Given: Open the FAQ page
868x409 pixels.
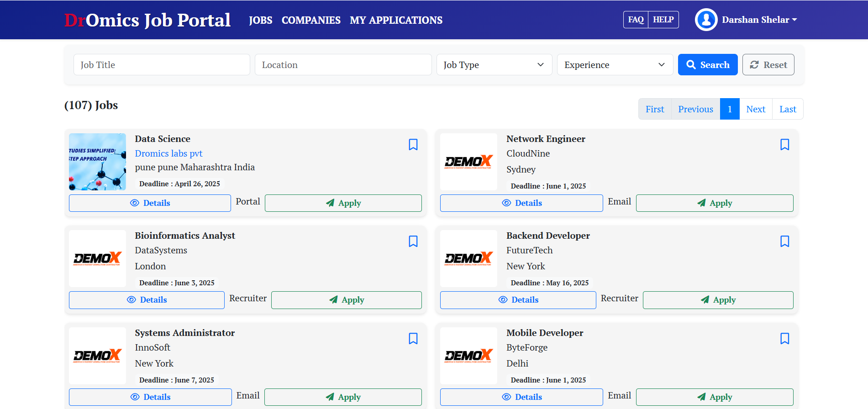Looking at the screenshot, I should pos(636,20).
